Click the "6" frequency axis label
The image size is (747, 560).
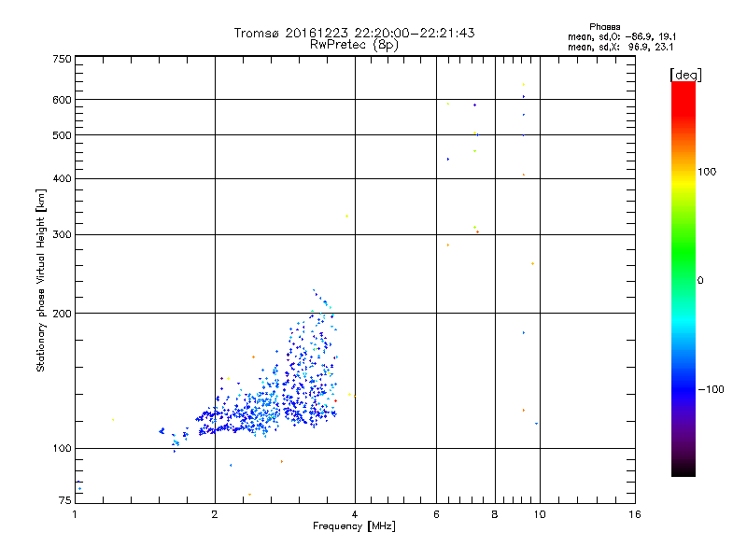[436, 514]
